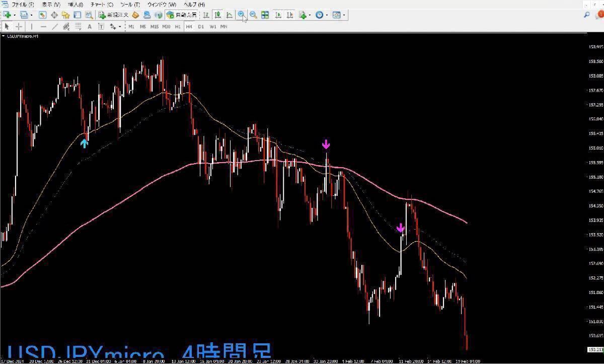Show the Market Watch panel
This screenshot has width=604, height=364.
point(42,15)
